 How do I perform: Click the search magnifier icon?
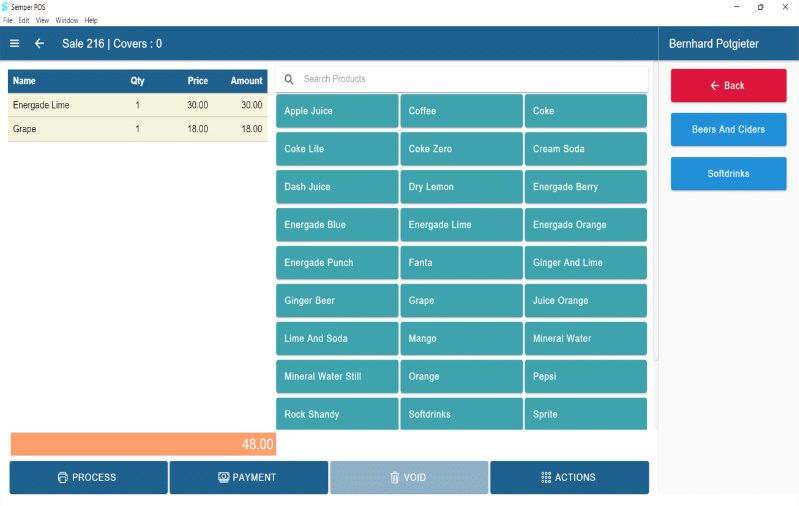(289, 79)
